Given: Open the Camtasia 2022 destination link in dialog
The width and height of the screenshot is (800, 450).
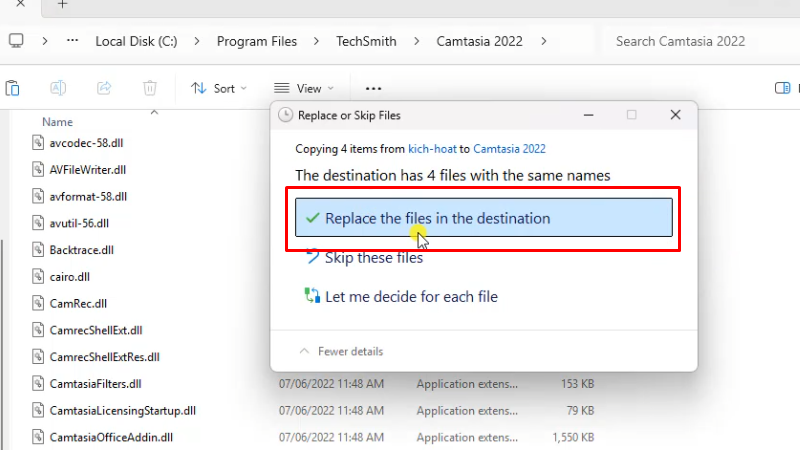Looking at the screenshot, I should (x=509, y=149).
